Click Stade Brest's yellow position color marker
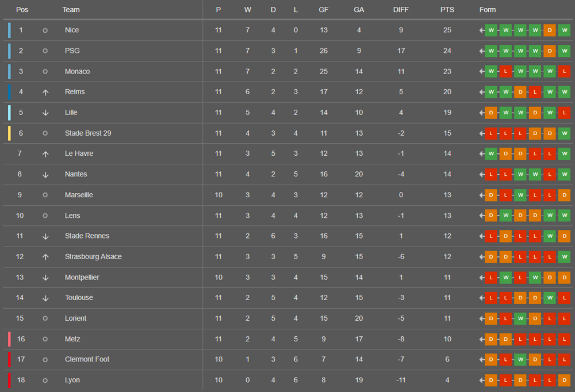 pyautogui.click(x=9, y=133)
